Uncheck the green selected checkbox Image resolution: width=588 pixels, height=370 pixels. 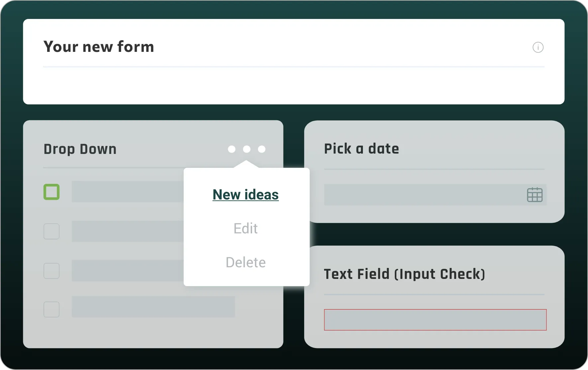coord(51,192)
